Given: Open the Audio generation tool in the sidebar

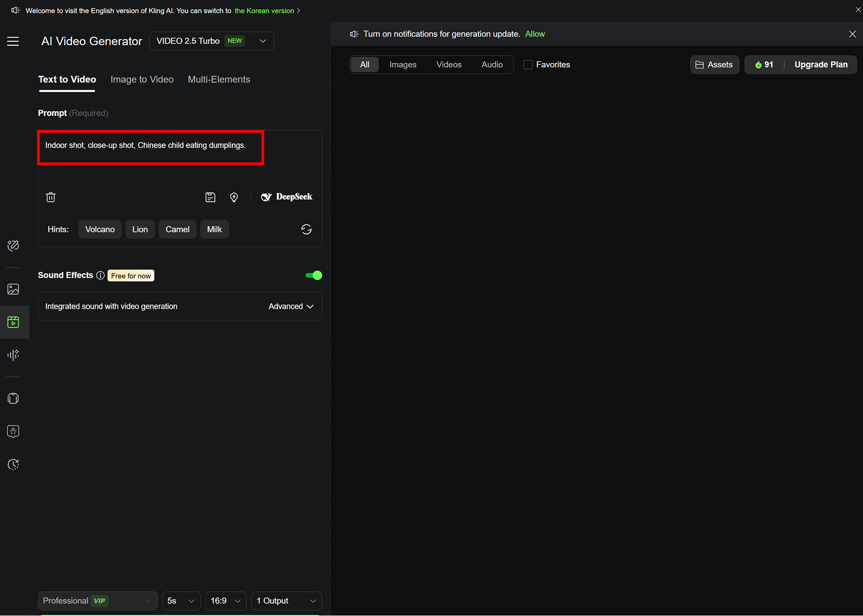Looking at the screenshot, I should coord(13,355).
